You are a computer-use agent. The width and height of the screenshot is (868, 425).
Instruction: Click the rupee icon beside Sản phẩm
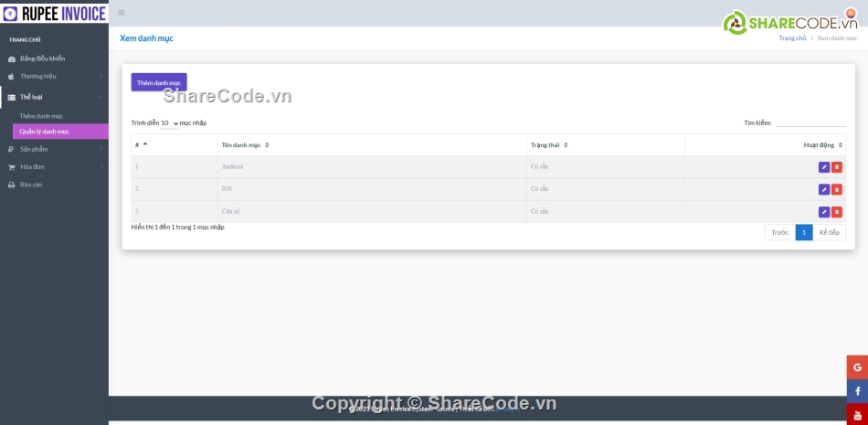coord(11,149)
